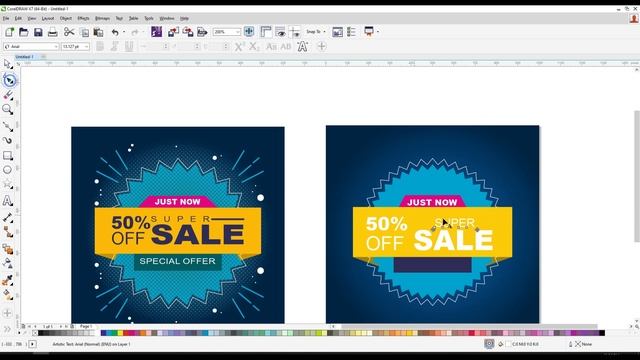Viewport: 640px width, 360px height.
Task: Click the Export icon
Action: click(x=188, y=31)
